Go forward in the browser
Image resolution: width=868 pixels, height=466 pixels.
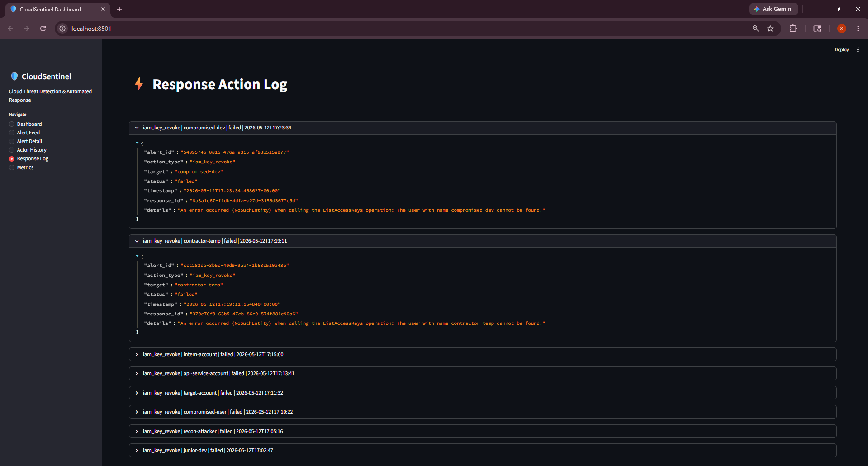27,29
